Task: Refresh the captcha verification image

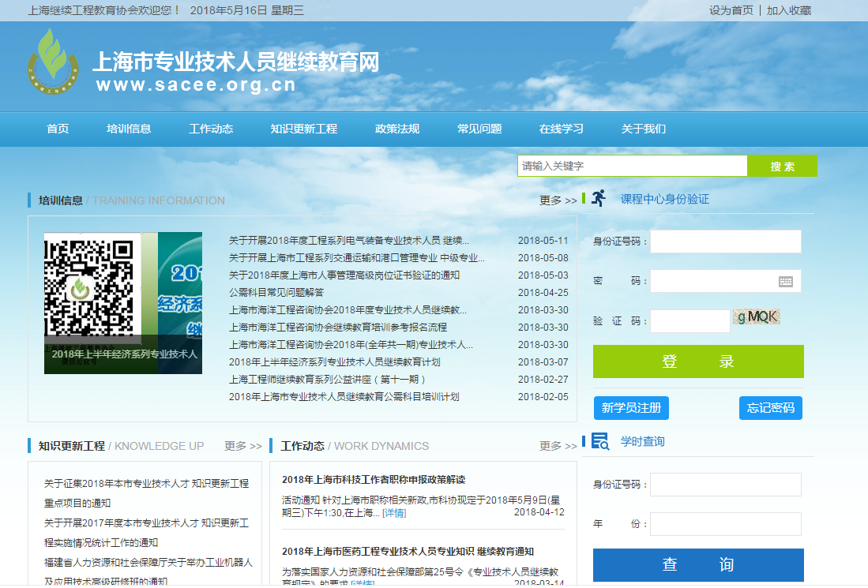Action: click(x=756, y=317)
